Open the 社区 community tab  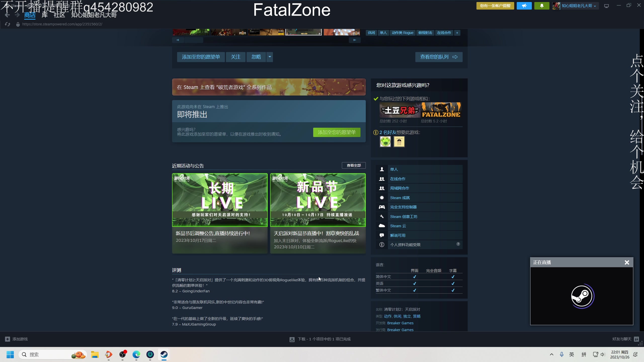[x=59, y=15]
